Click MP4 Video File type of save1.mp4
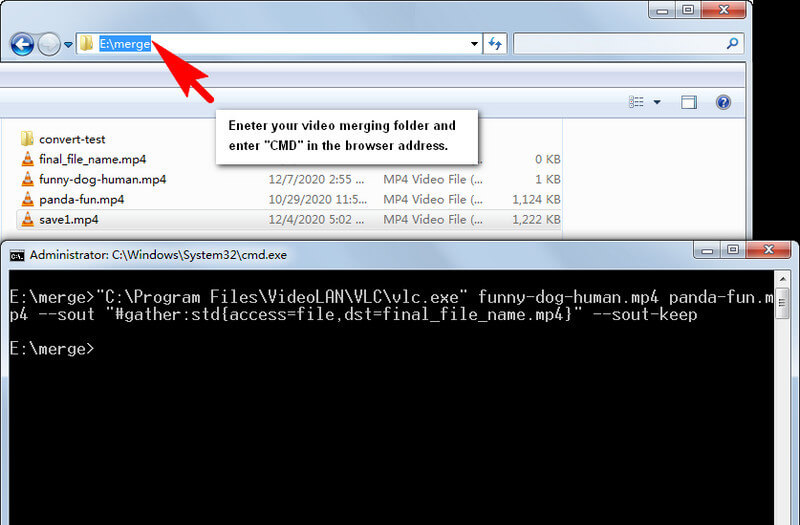800x525 pixels. tap(433, 219)
